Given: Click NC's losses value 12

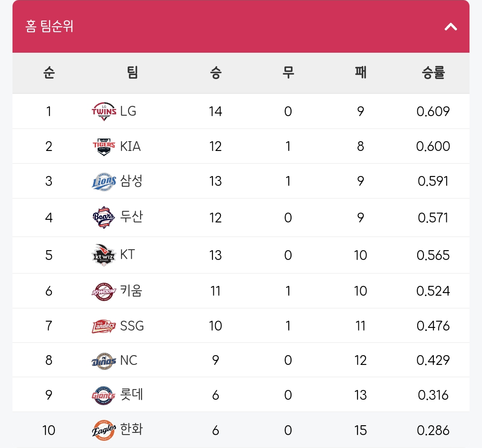Looking at the screenshot, I should (x=361, y=360).
